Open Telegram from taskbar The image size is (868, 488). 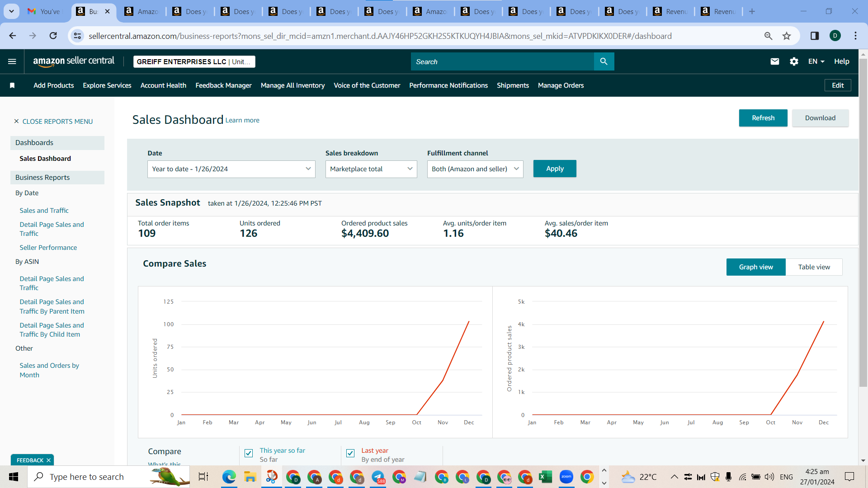pos(378,477)
